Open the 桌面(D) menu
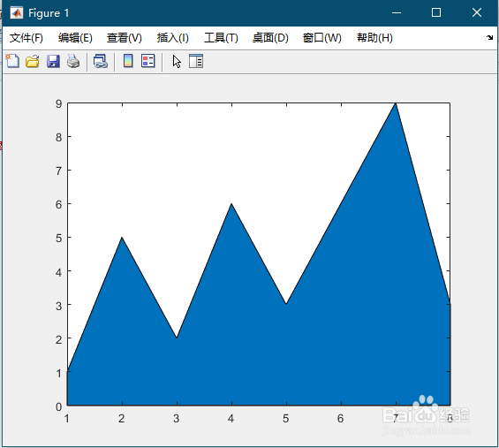The height and width of the screenshot is (448, 499). pyautogui.click(x=270, y=38)
